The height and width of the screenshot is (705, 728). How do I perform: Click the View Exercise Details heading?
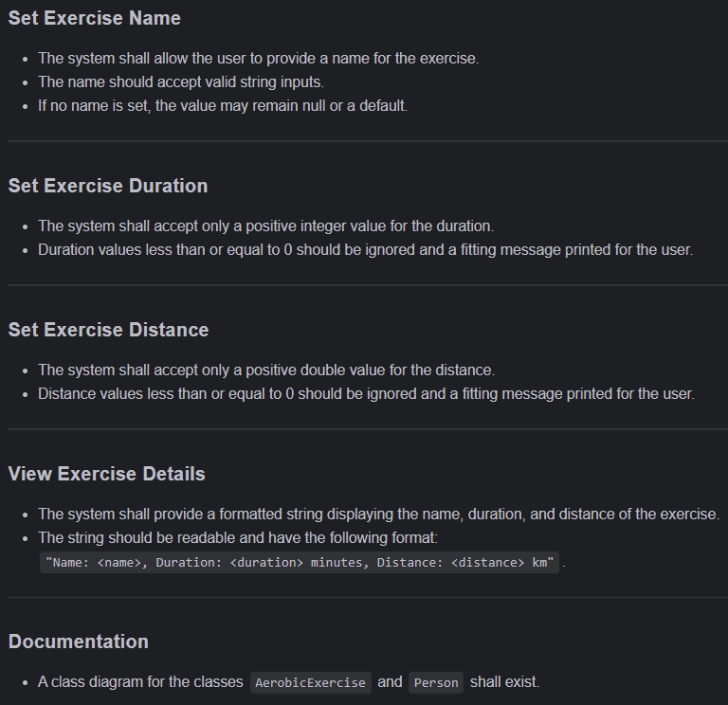click(x=107, y=474)
